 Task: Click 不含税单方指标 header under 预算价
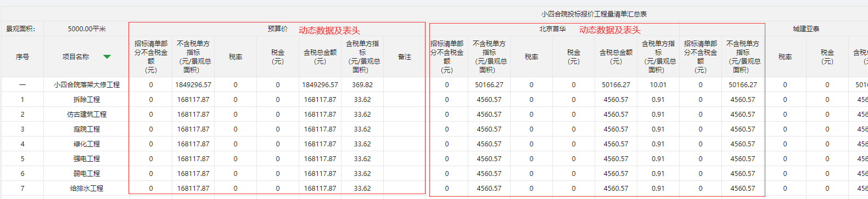(193, 56)
